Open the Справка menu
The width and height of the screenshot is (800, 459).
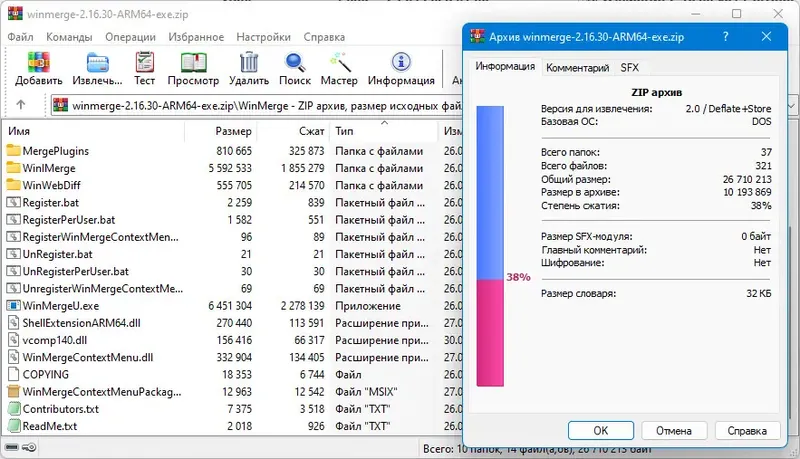tap(324, 37)
